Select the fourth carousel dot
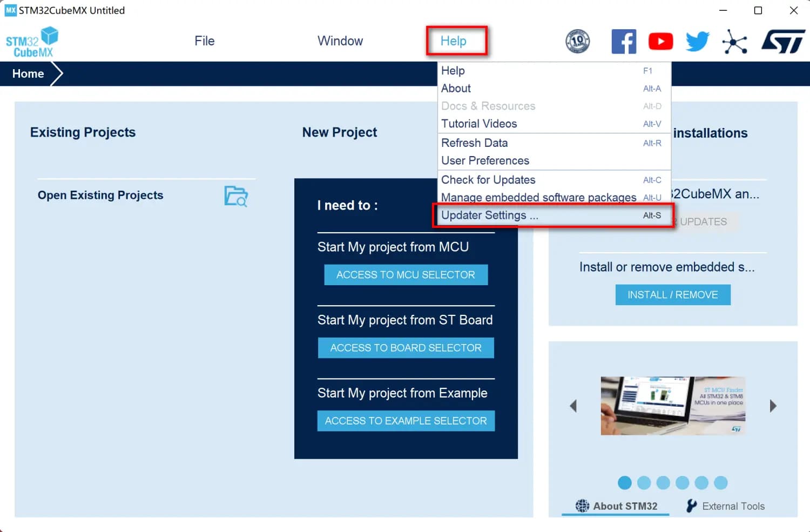The width and height of the screenshot is (810, 532). click(682, 483)
